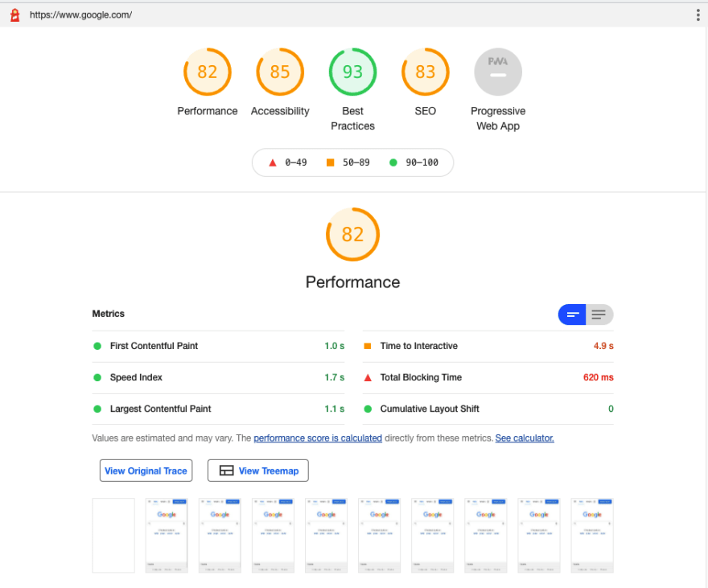
Task: Click the 620 ms value
Action: click(599, 378)
